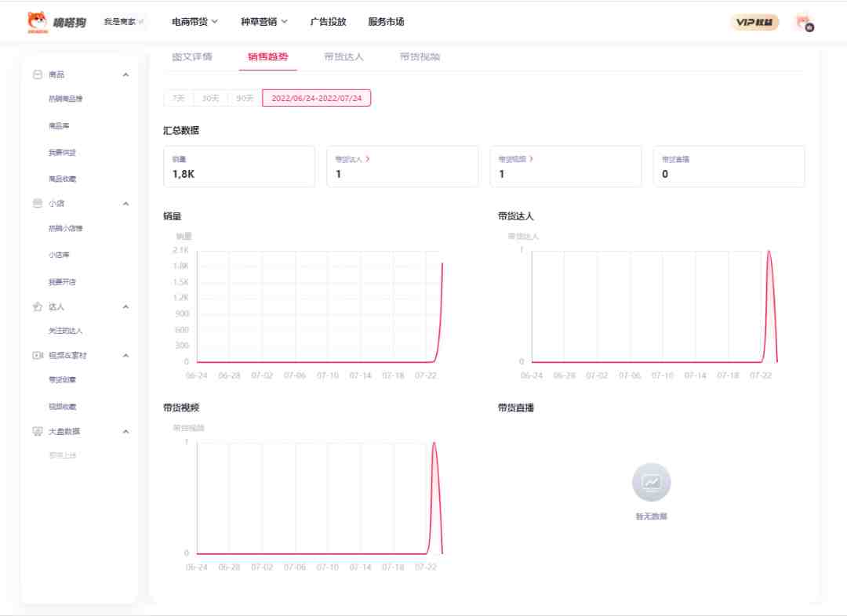Screen dimensions: 847x616
Task: Click the 带货达人 link in summary card
Action: (x=348, y=159)
